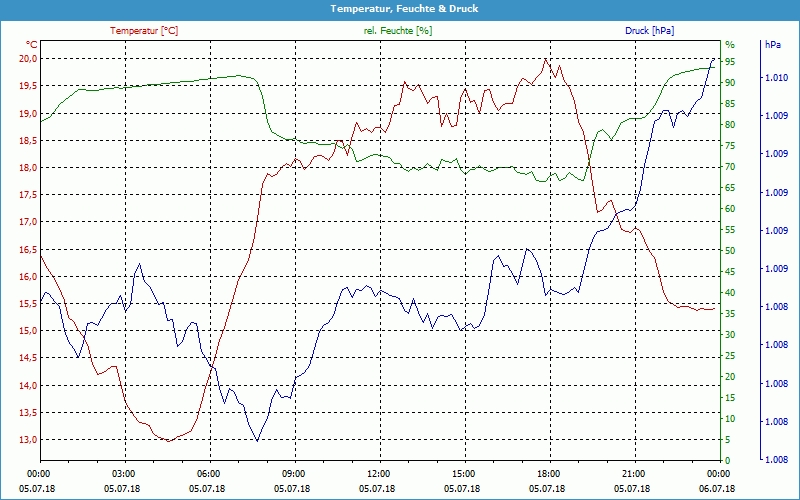
Task: Click the 1.010 tick on pressure axis
Action: (x=777, y=78)
